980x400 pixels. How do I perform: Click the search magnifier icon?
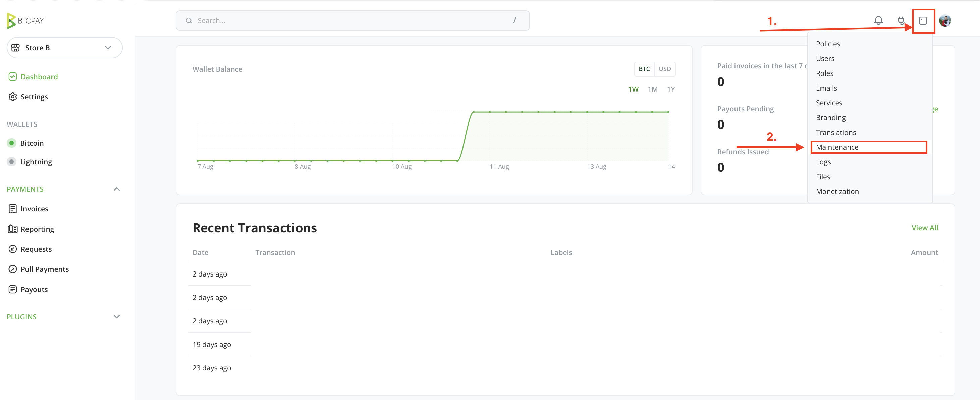point(189,20)
